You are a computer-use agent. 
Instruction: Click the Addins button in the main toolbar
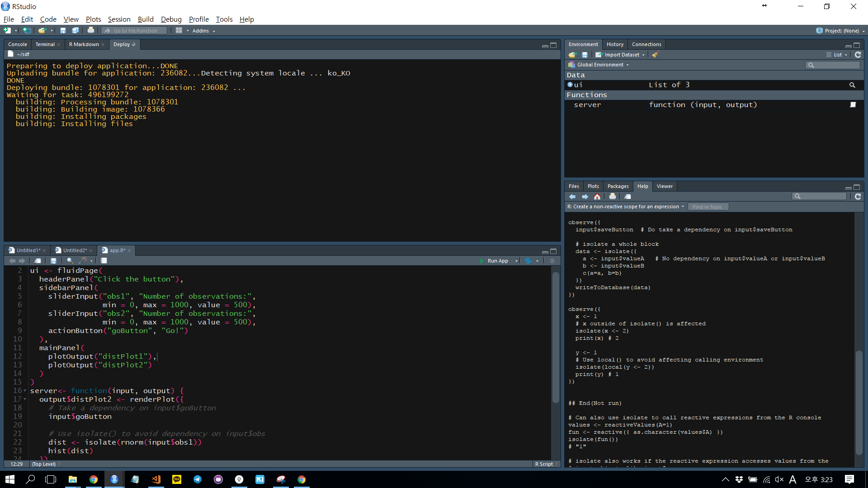(201, 31)
